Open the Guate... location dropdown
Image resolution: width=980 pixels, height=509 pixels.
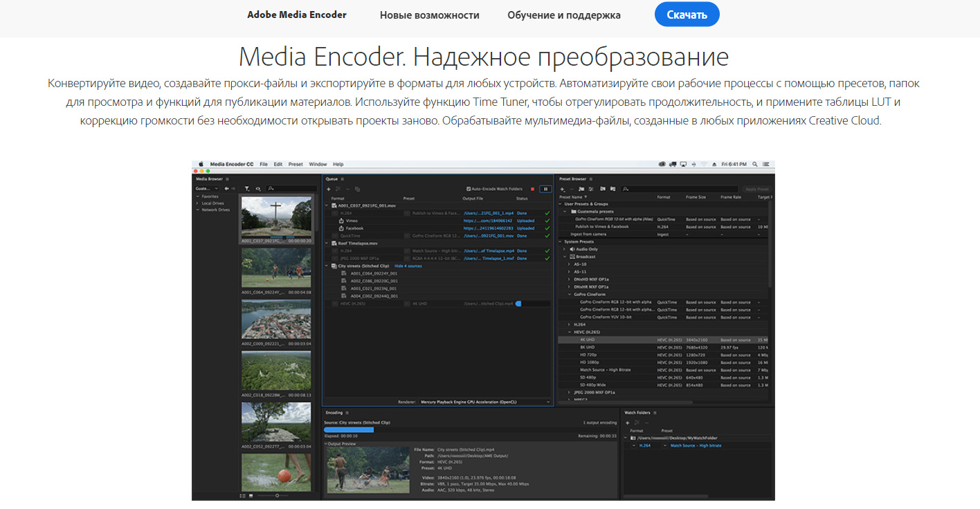pos(206,188)
